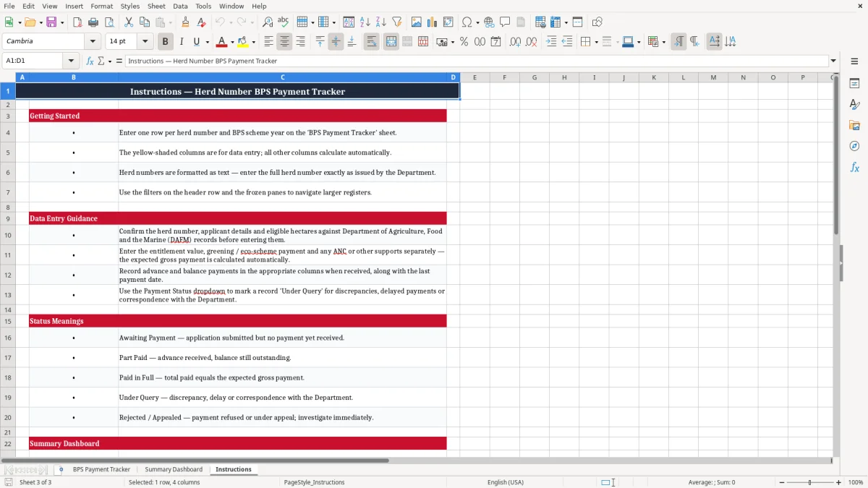Click the Sort Descending icon

pyautogui.click(x=380, y=22)
